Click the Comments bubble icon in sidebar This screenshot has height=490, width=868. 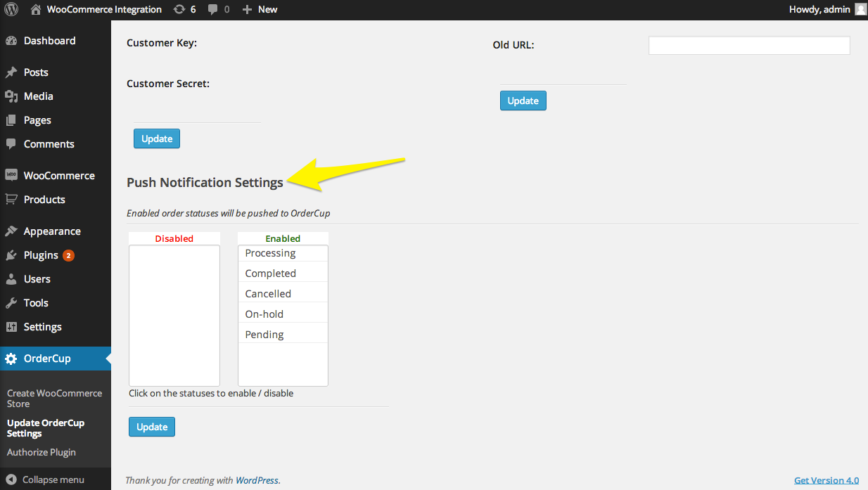[11, 144]
